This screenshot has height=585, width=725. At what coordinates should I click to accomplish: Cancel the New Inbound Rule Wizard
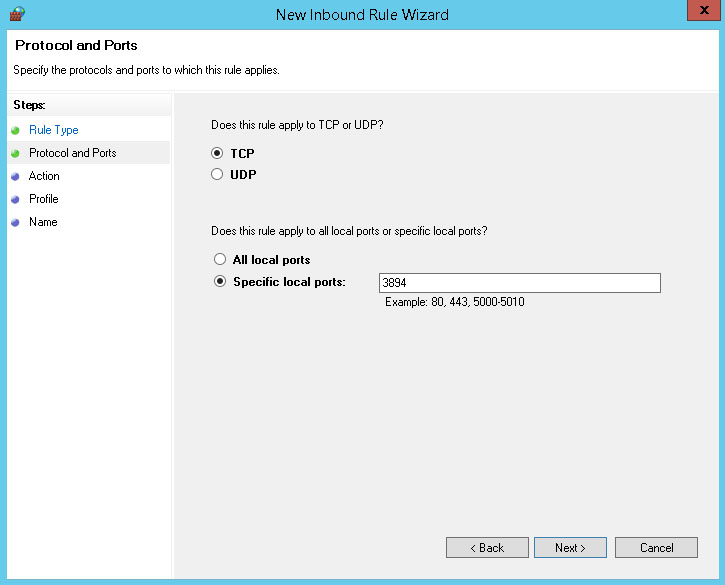656,548
